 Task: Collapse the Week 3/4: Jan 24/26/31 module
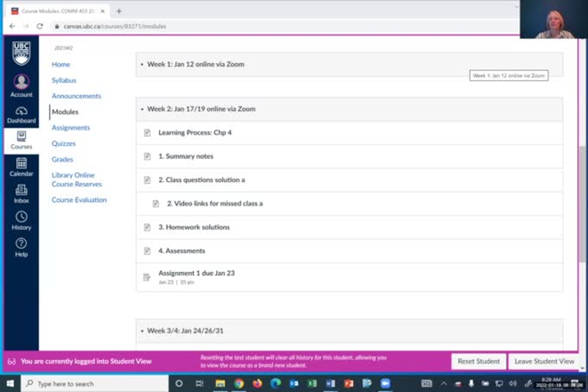(142, 331)
